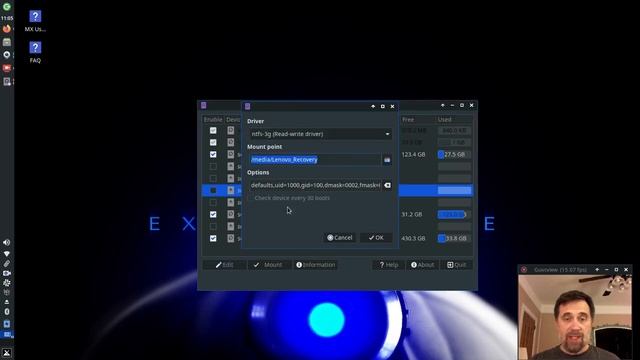Click the dialog title bar app icon

[x=247, y=107]
